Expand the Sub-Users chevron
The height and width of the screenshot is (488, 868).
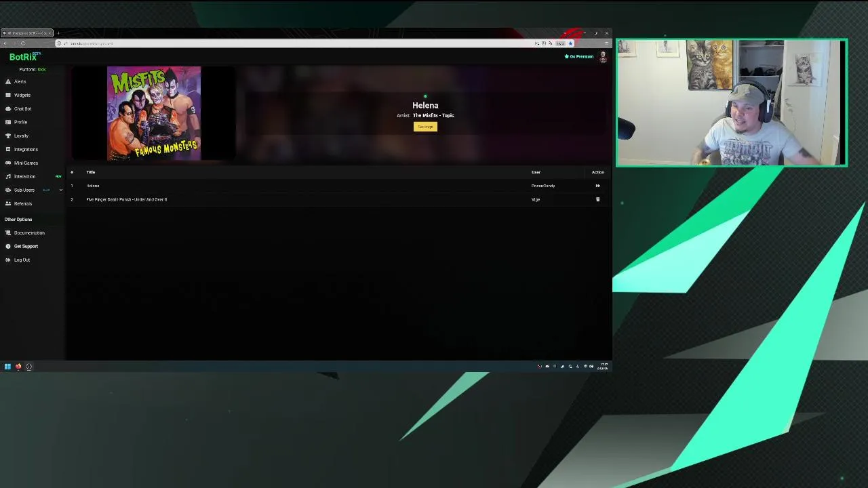60,190
